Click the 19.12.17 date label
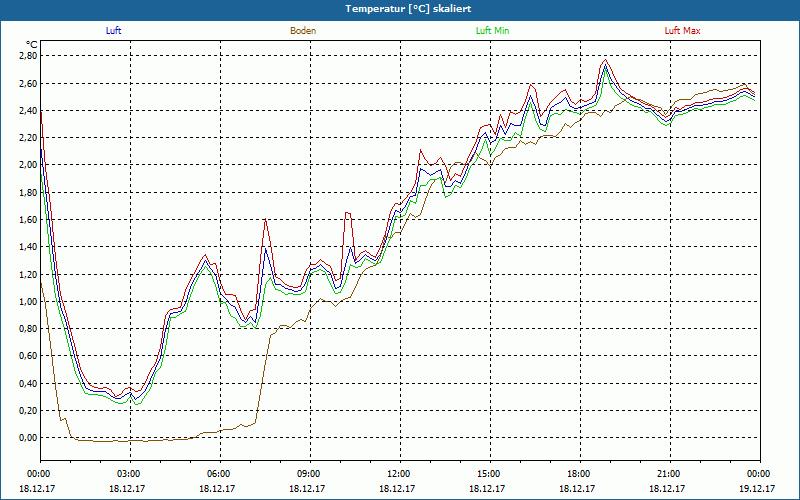 tap(757, 488)
